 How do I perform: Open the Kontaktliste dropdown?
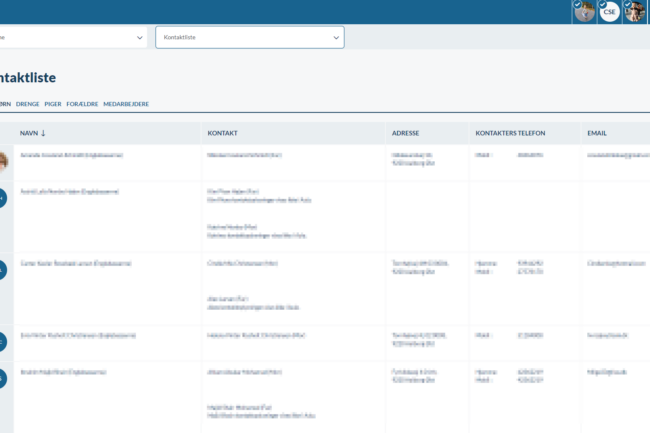[249, 37]
